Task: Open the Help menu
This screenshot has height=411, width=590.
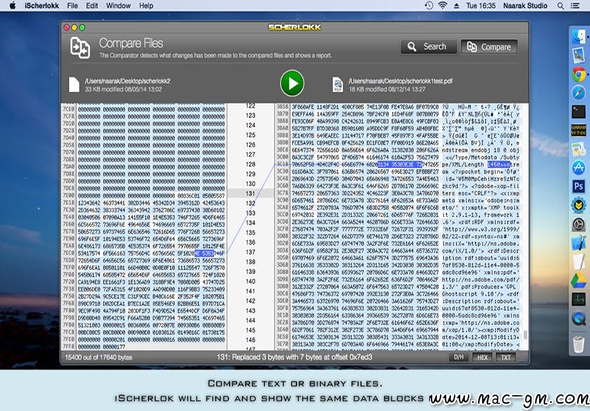Action: pos(146,6)
